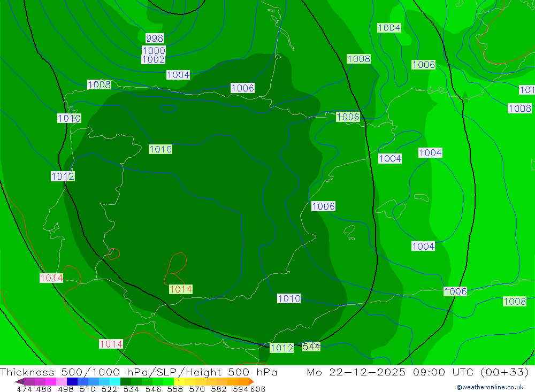535x392 pixels.
Task: Select the 1008 label in the bottom-right corner
Action: point(515,301)
